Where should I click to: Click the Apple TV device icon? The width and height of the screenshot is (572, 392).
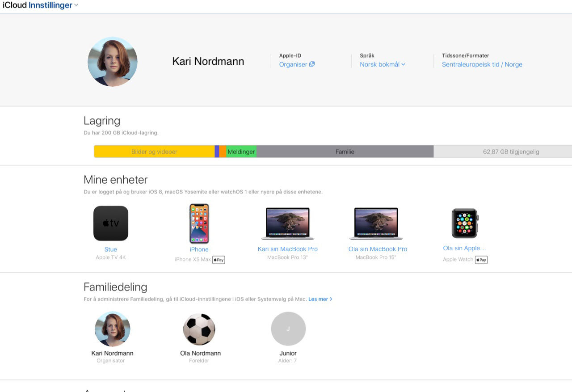click(111, 223)
